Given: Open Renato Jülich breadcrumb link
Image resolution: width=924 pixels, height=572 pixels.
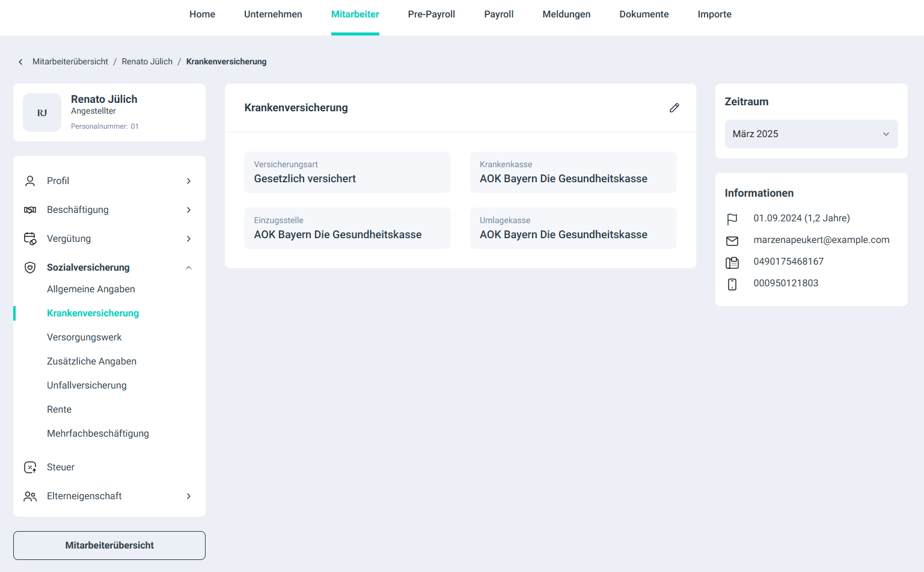Looking at the screenshot, I should 147,62.
